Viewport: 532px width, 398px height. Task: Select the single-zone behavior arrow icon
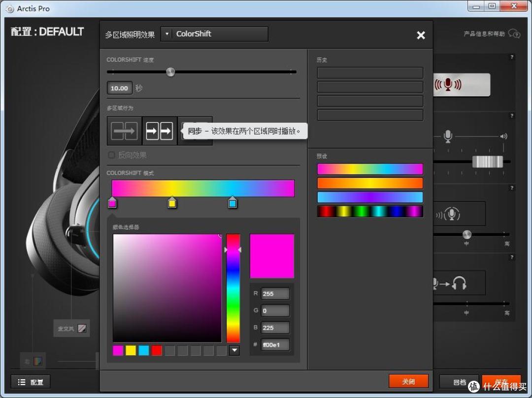[124, 131]
